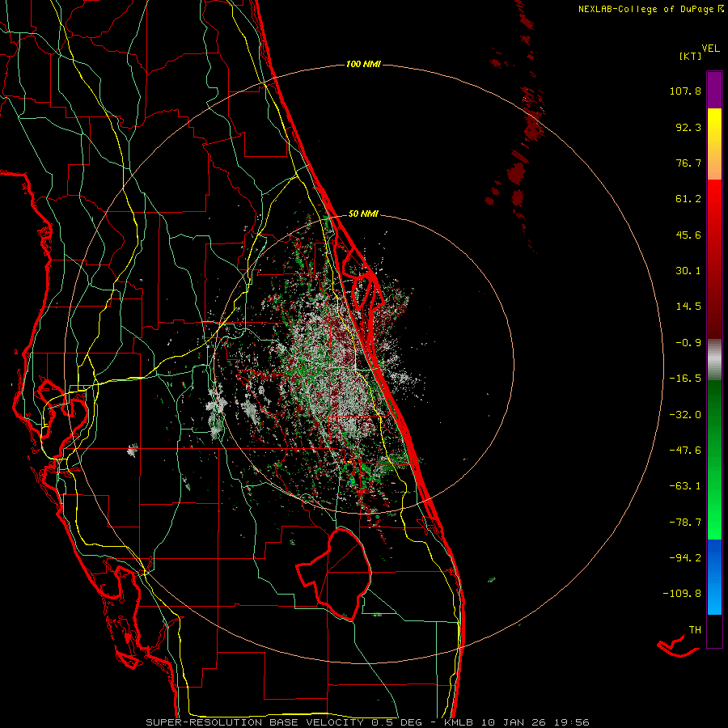Screen dimensions: 728x728
Task: Select the -0.9 legend value
Action: tap(688, 343)
